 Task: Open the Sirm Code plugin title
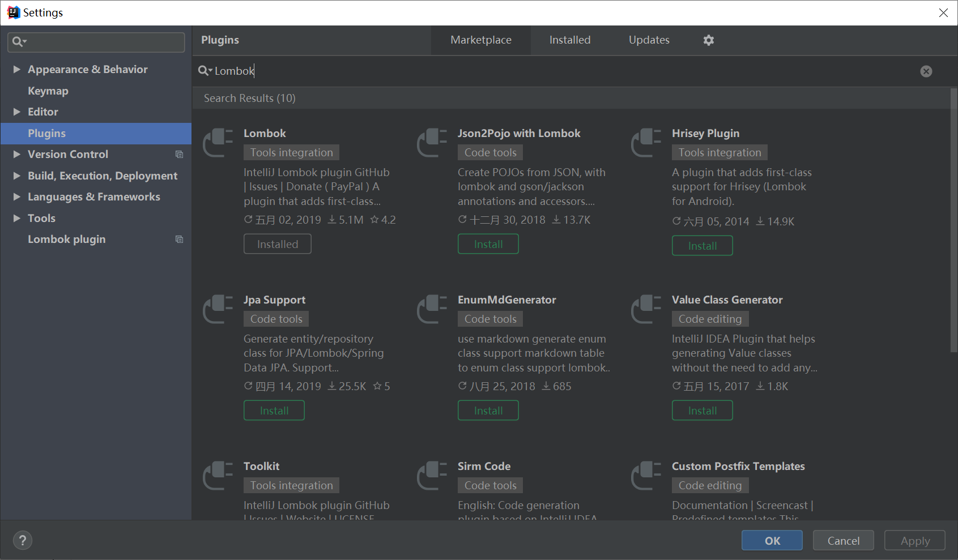pos(484,467)
